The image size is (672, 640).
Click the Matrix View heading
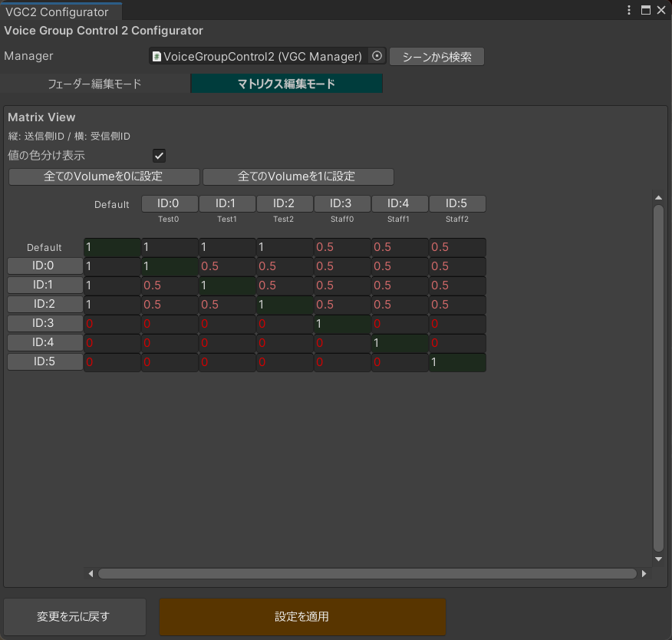(41, 117)
